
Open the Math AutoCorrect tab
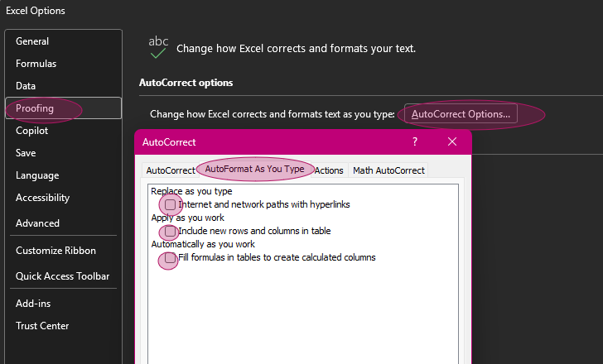[388, 170]
